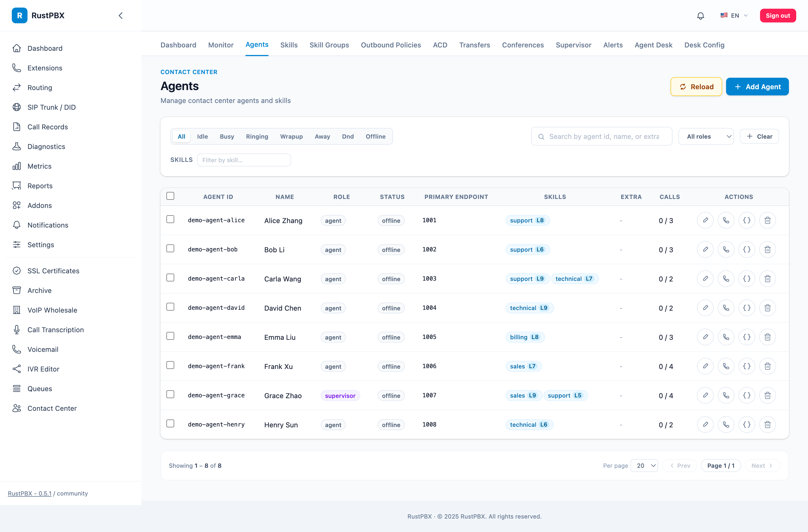View JSON braces icon for Carla Wang
Image resolution: width=808 pixels, height=532 pixels.
(x=747, y=279)
